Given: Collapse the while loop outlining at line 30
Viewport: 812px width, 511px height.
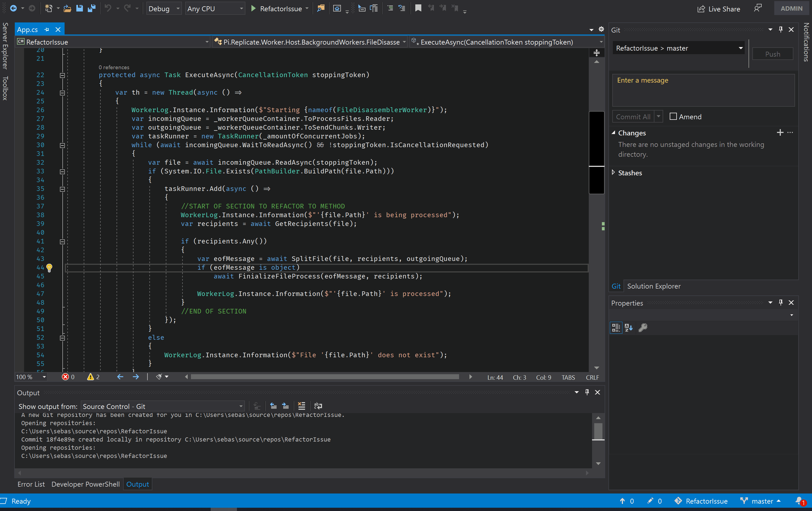Looking at the screenshot, I should point(62,145).
